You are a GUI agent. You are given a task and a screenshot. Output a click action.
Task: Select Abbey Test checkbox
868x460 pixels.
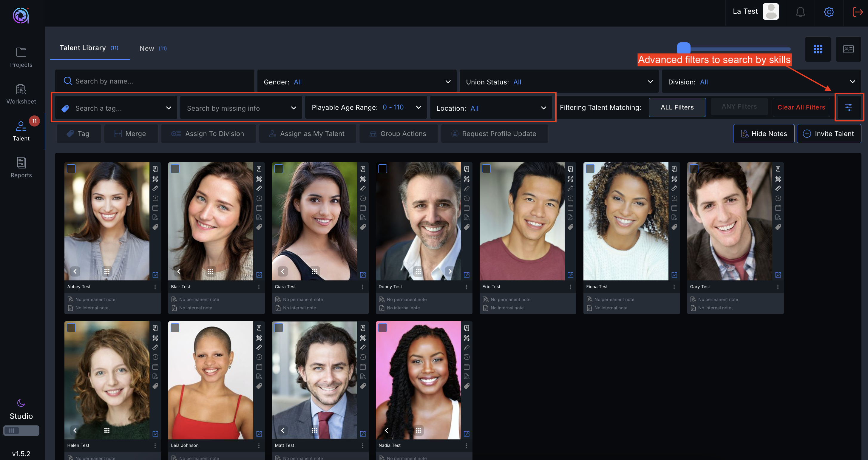(x=71, y=169)
